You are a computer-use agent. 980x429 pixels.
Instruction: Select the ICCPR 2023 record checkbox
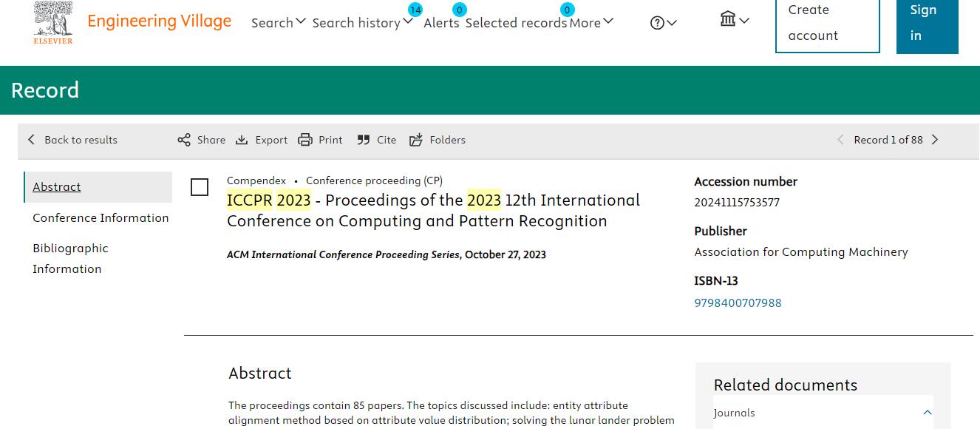point(200,187)
